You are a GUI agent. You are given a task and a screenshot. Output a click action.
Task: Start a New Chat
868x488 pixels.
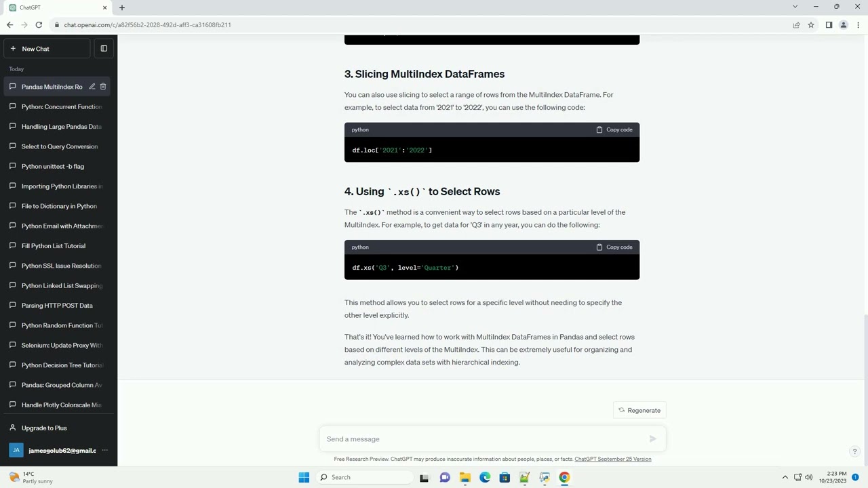pyautogui.click(x=47, y=49)
